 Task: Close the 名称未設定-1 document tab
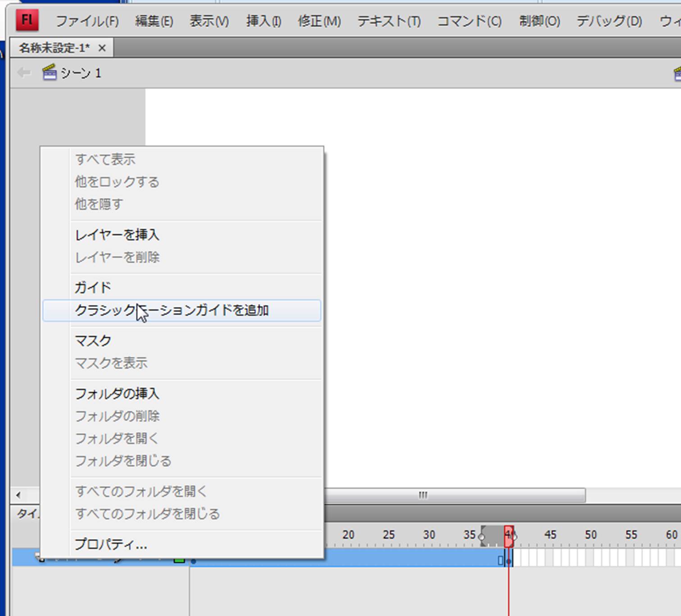point(102,48)
